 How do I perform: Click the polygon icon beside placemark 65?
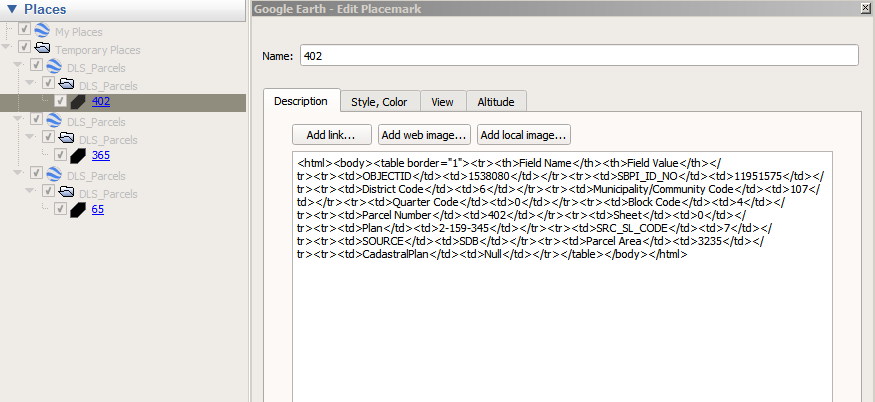point(78,209)
